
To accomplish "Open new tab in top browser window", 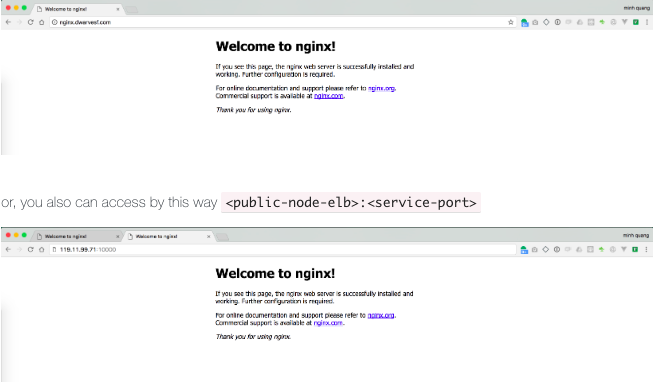I will [x=132, y=9].
